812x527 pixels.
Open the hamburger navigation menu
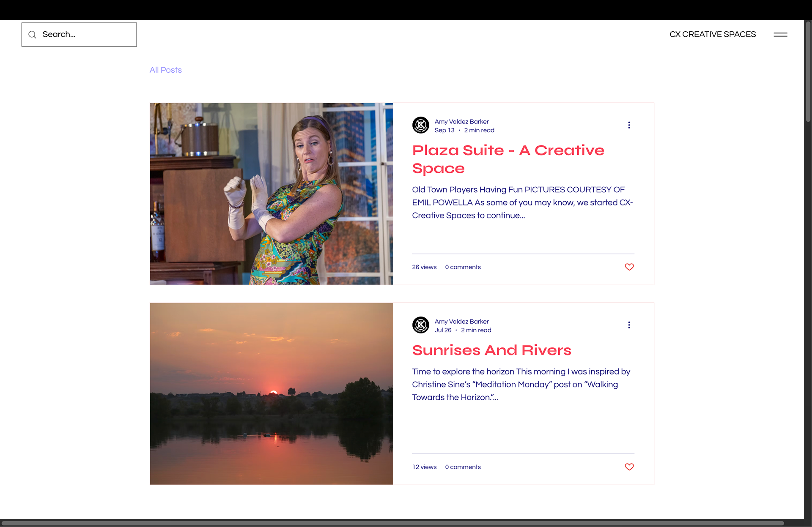[x=780, y=35]
